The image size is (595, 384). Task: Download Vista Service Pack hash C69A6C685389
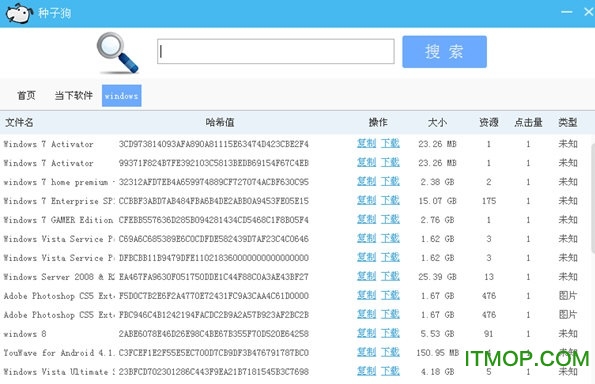390,238
